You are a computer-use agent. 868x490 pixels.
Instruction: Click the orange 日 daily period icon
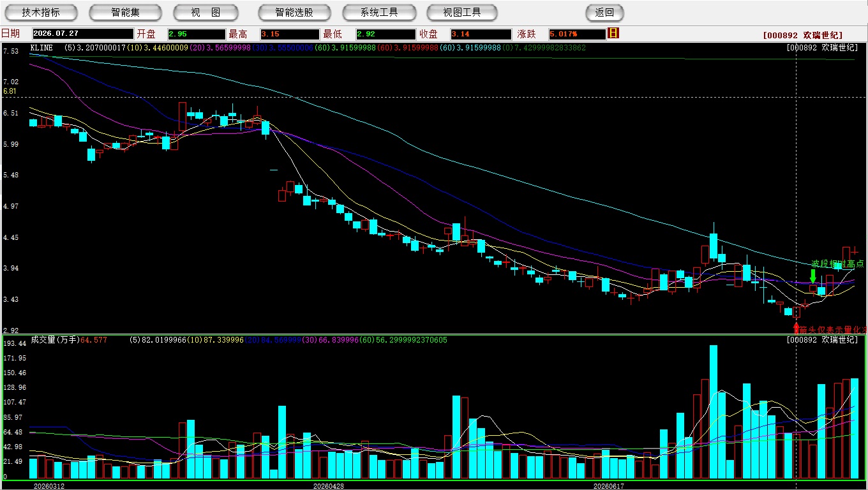tap(613, 33)
